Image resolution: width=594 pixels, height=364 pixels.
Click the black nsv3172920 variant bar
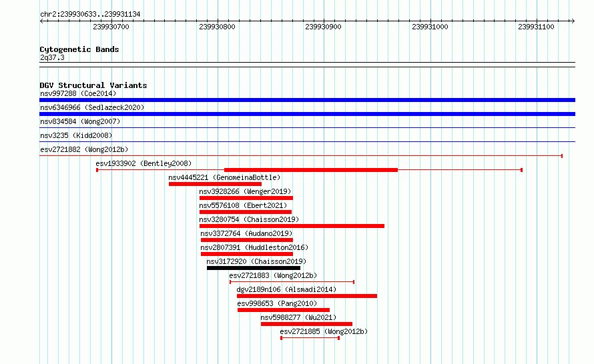254,268
